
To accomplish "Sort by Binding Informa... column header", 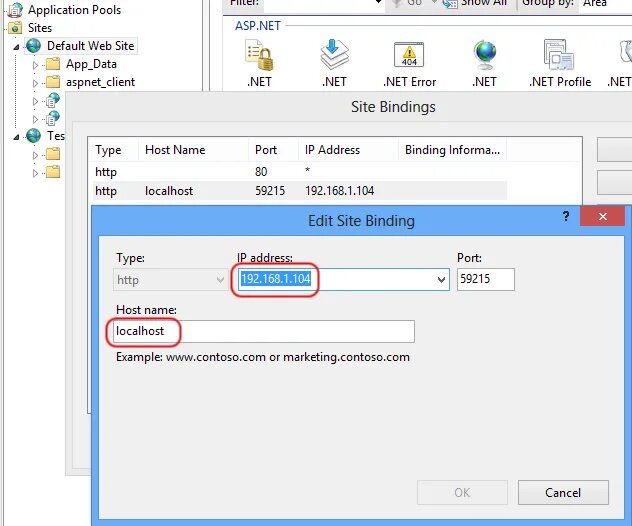I will pyautogui.click(x=452, y=150).
